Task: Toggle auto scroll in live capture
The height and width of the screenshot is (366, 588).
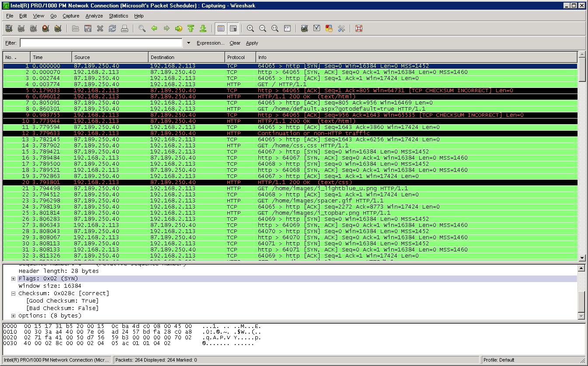Action: 233,28
